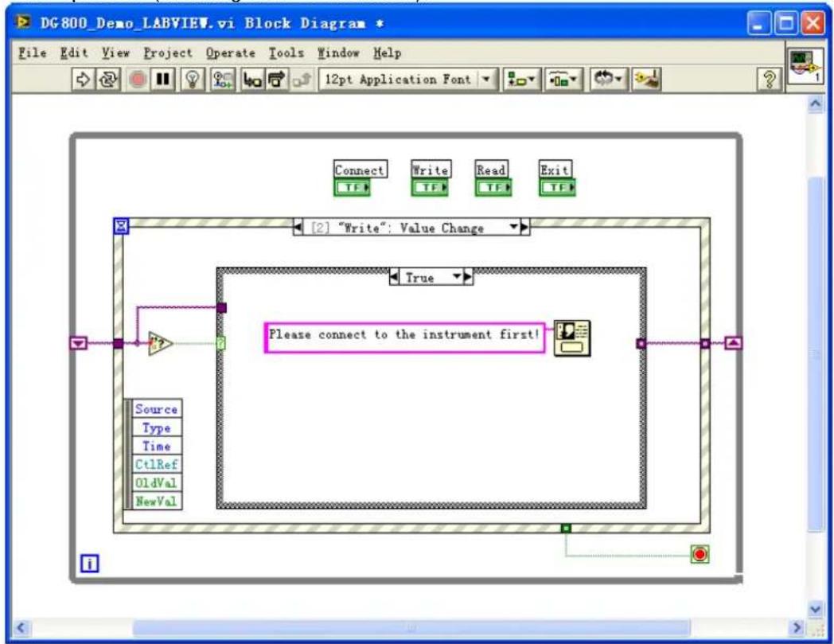Open the View menu
Image resolution: width=834 pixels, height=644 pixels.
tap(116, 53)
